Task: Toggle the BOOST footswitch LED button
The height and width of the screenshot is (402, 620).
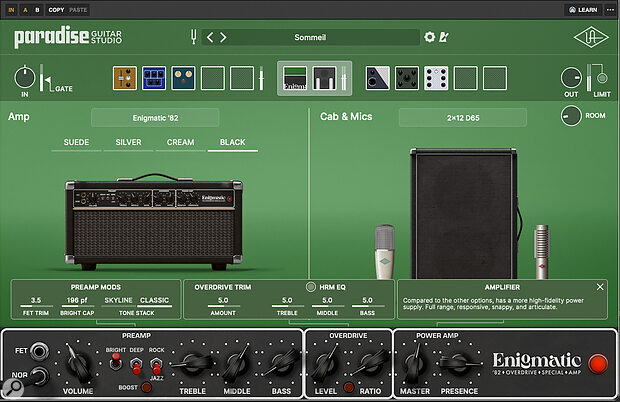Action: [146, 387]
